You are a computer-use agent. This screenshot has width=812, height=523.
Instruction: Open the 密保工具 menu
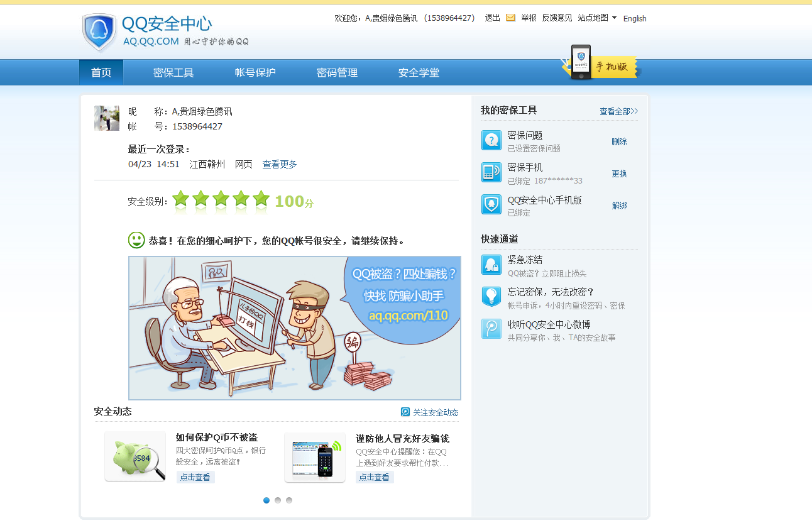pos(173,72)
